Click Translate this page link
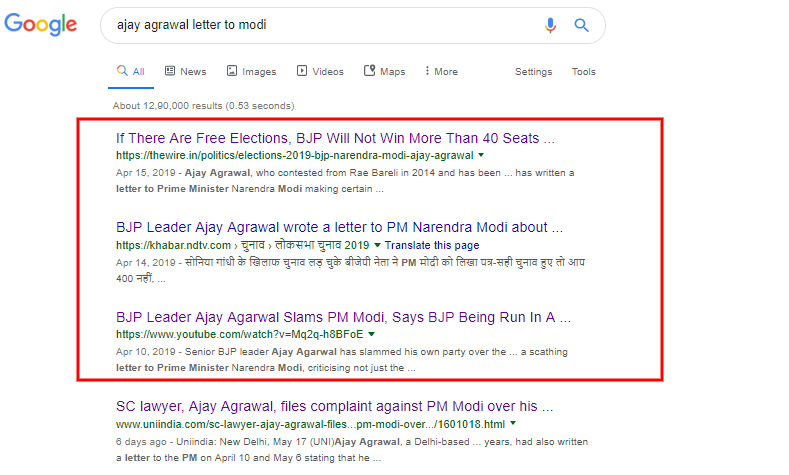The width and height of the screenshot is (789, 475). (432, 245)
